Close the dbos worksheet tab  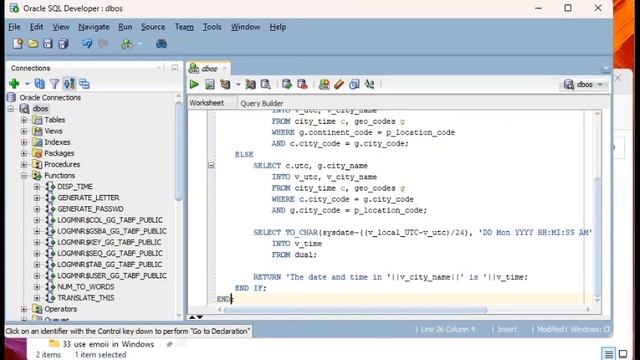pos(224,69)
